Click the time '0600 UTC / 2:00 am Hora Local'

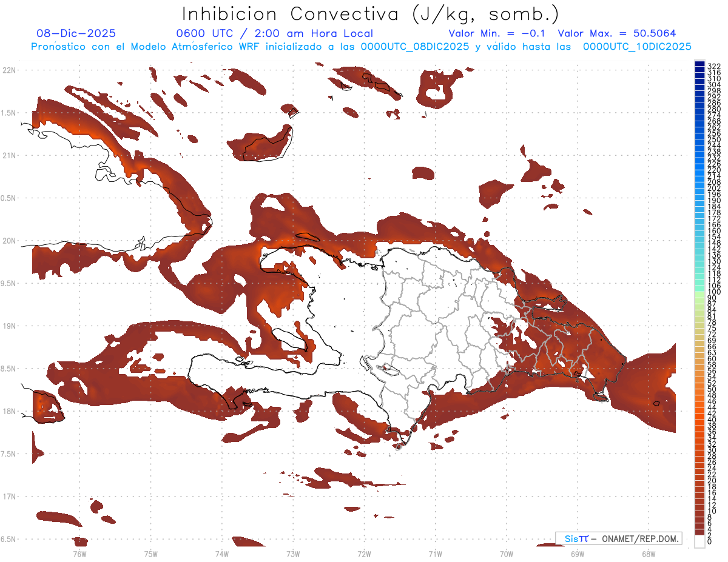[274, 34]
